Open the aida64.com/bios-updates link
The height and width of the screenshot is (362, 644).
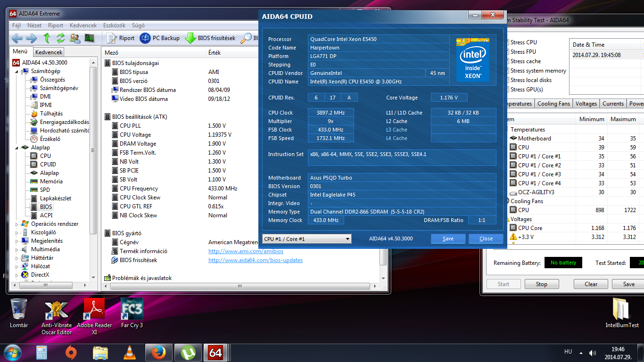point(256,260)
